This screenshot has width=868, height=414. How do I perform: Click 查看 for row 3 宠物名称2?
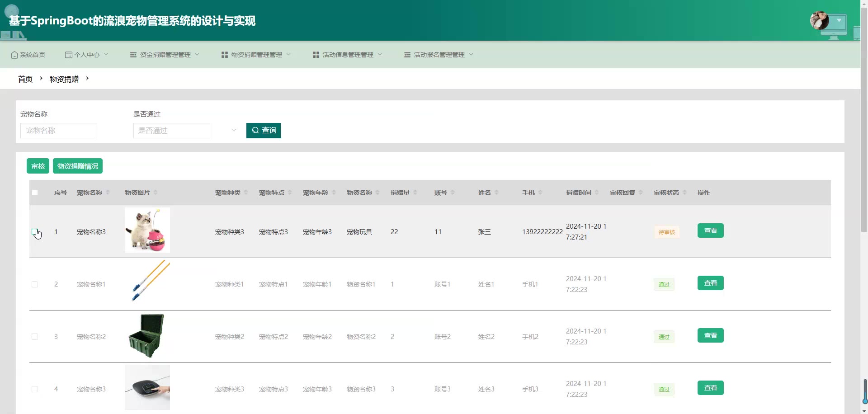711,335
